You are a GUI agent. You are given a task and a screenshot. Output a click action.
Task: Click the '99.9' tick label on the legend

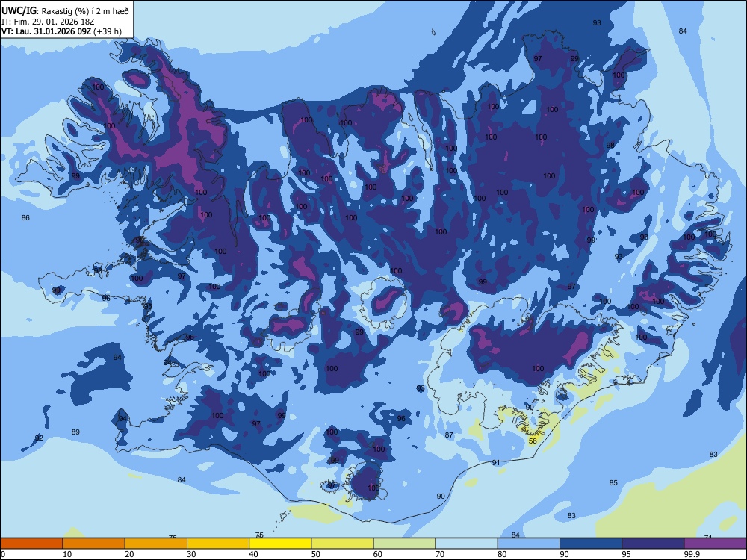(x=692, y=554)
